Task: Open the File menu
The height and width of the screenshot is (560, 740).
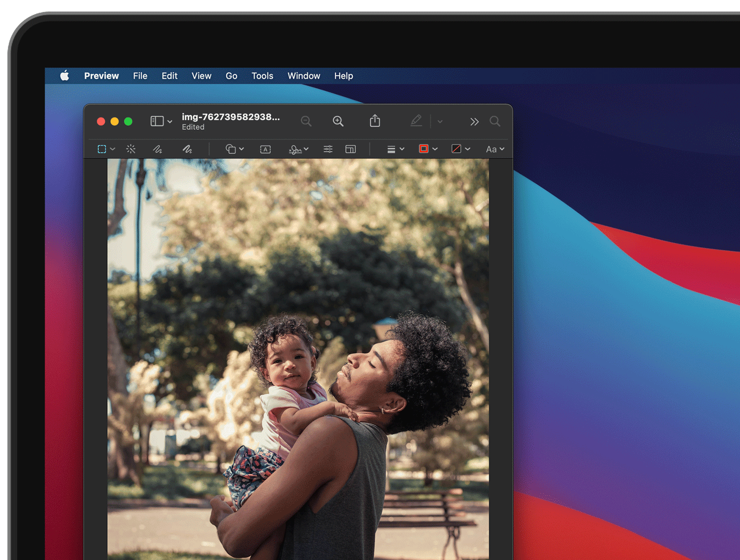Action: 140,76
